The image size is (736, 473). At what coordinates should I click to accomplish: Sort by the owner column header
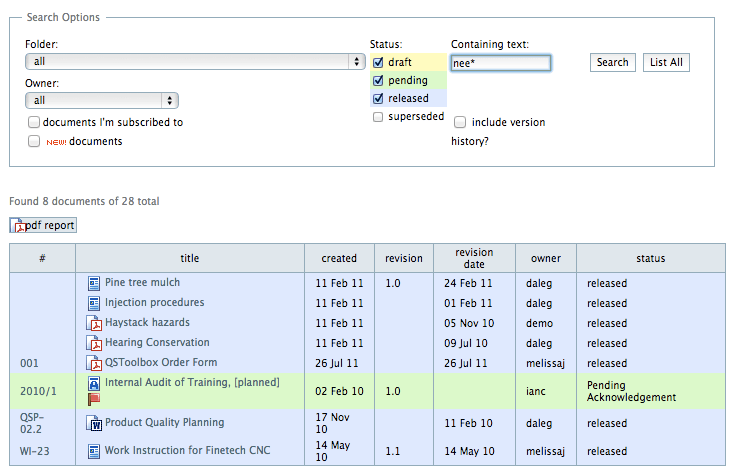point(546,259)
